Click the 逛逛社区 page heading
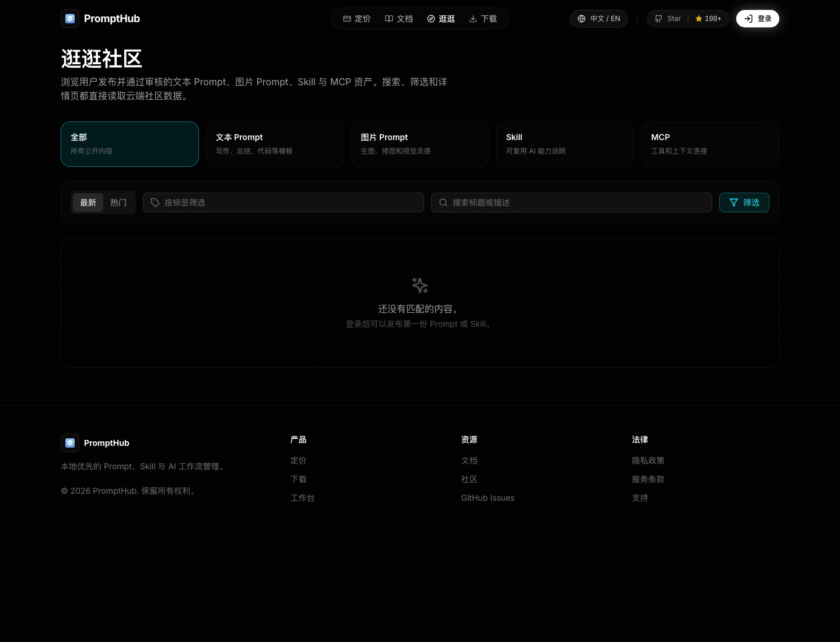The width and height of the screenshot is (840, 642). [101, 58]
